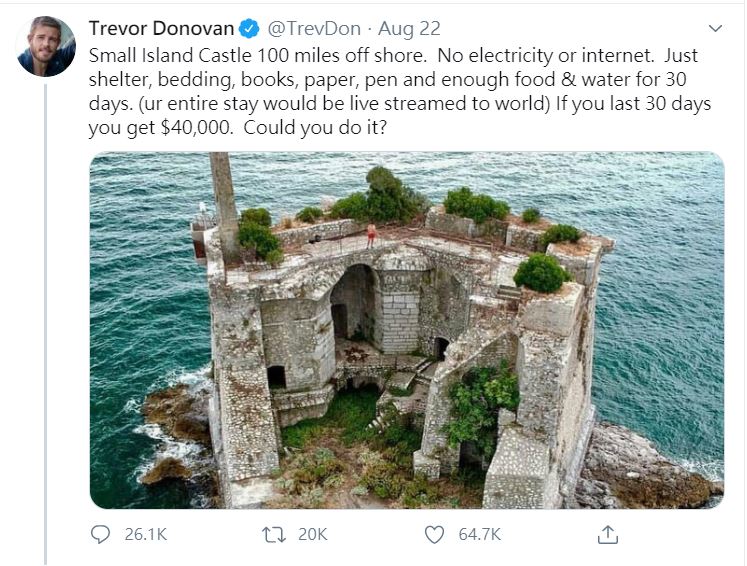This screenshot has height=566, width=747.
Task: Click the vertical thread line below avatar
Action: 46,324
